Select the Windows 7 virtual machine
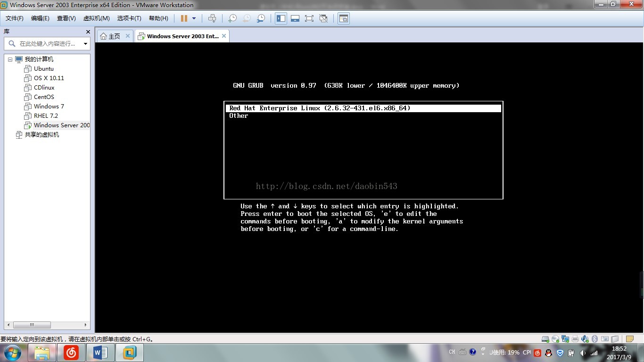 point(49,107)
